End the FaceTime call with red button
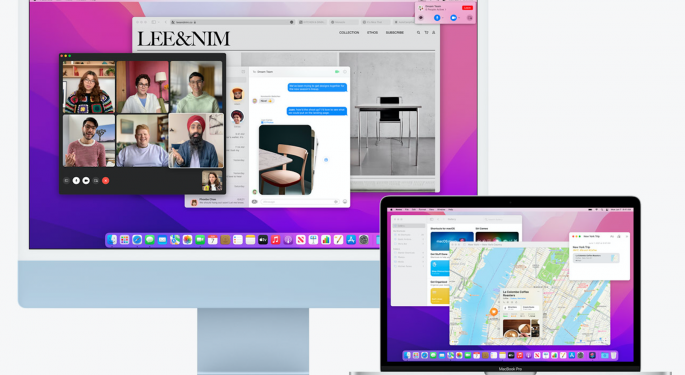 105,181
